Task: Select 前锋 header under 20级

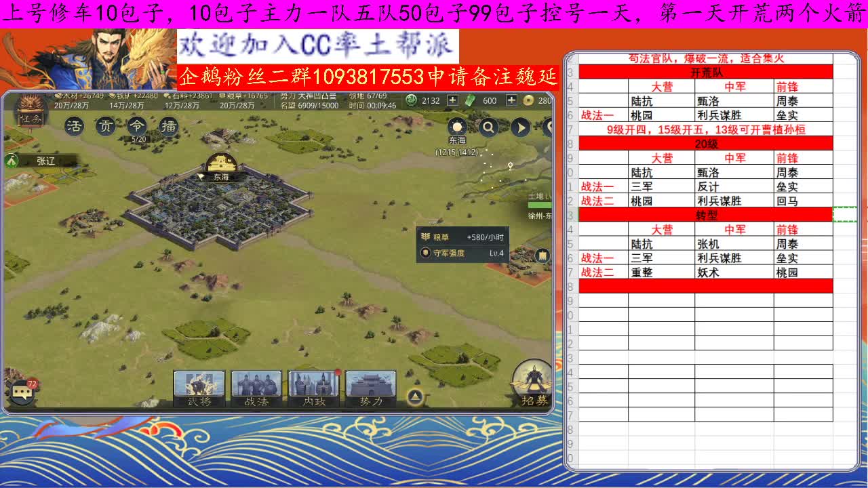Action: point(803,158)
